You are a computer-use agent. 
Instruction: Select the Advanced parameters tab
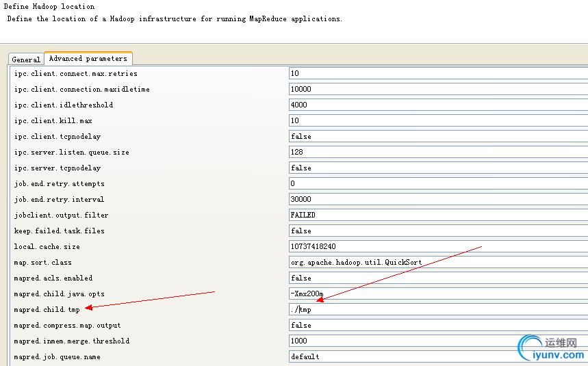point(88,58)
